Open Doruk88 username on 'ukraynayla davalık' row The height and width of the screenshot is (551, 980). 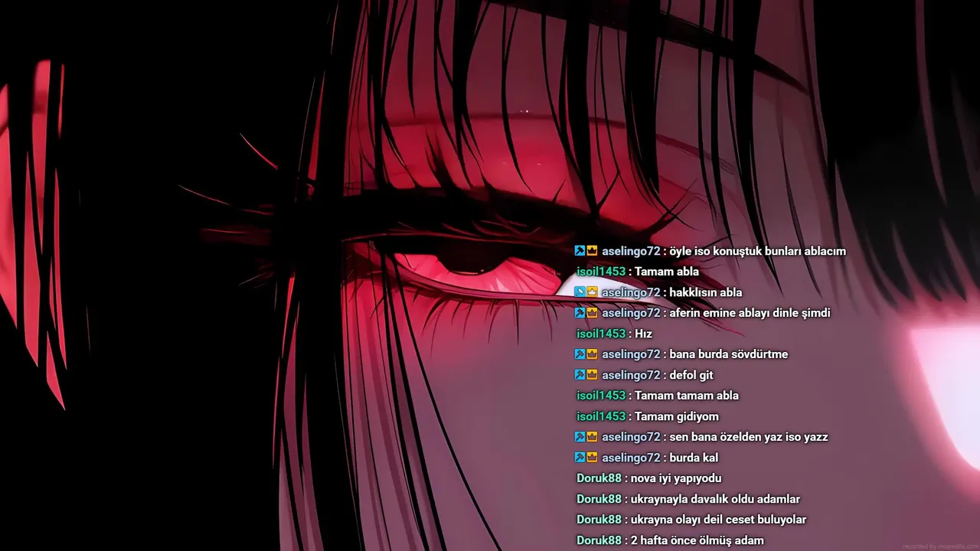coord(599,499)
